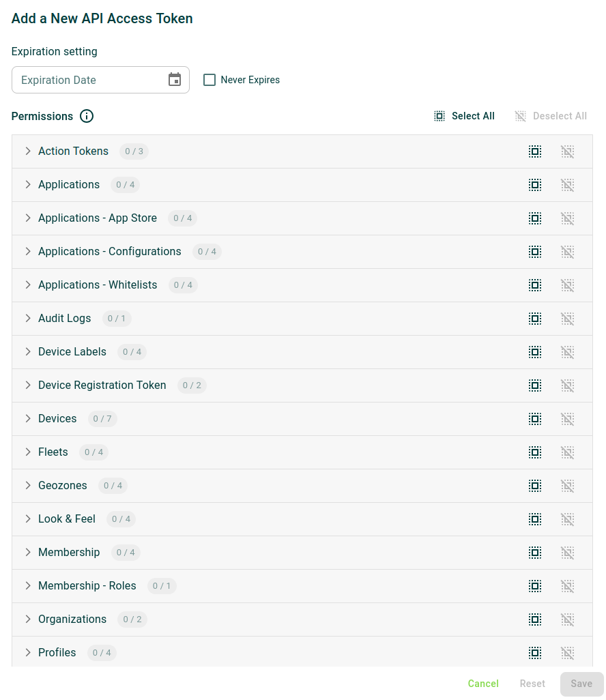The height and width of the screenshot is (700, 606).
Task: Show the Permissions info tooltip icon
Action: (x=87, y=116)
